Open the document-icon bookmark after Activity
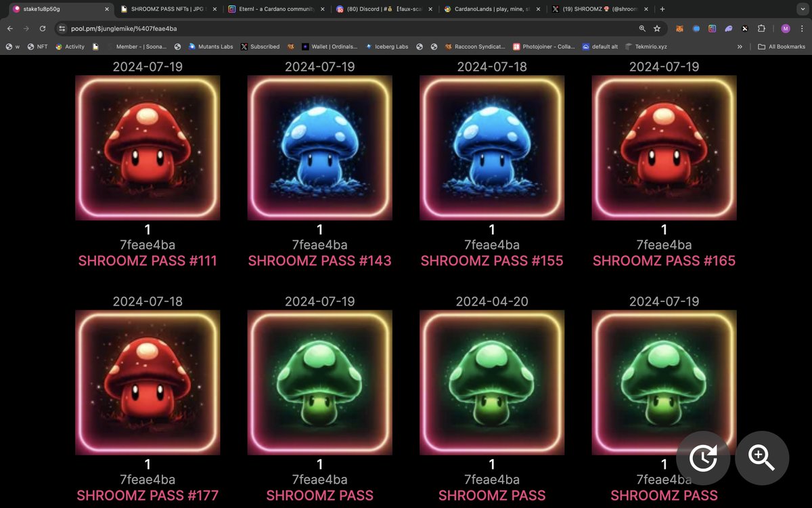This screenshot has height=508, width=812. tap(95, 47)
